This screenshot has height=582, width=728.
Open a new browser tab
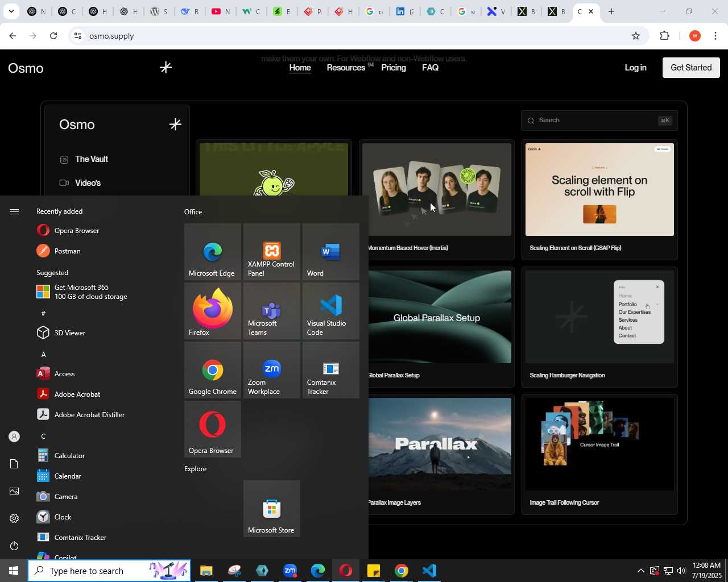pos(611,11)
